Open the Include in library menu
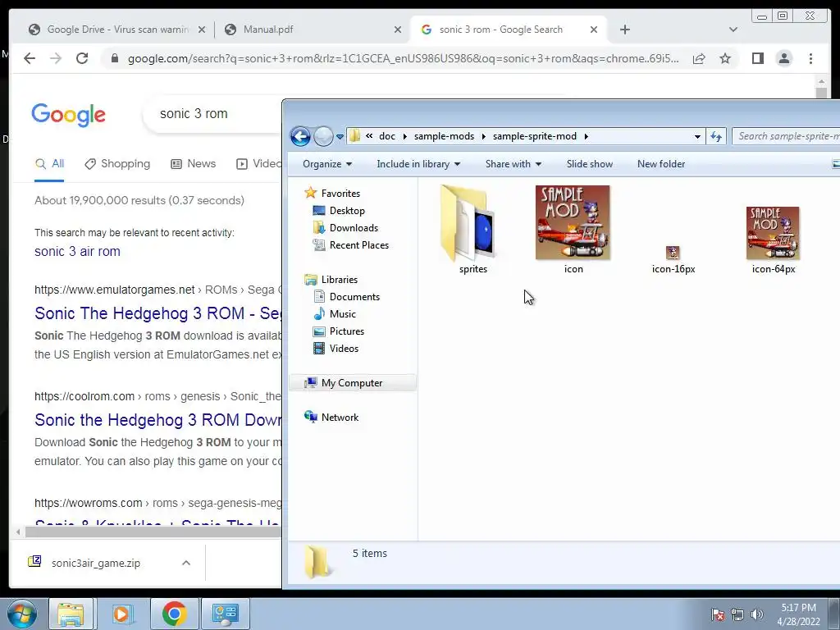 pyautogui.click(x=418, y=164)
